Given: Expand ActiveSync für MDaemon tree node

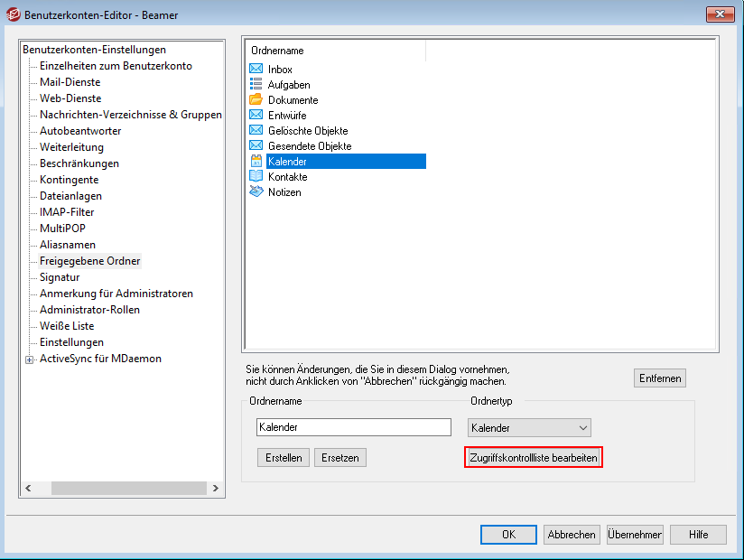Looking at the screenshot, I should (x=30, y=359).
